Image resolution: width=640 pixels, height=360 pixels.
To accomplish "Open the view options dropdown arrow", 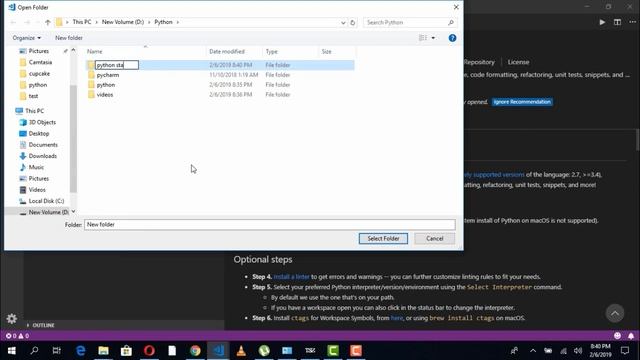I will pos(433,38).
